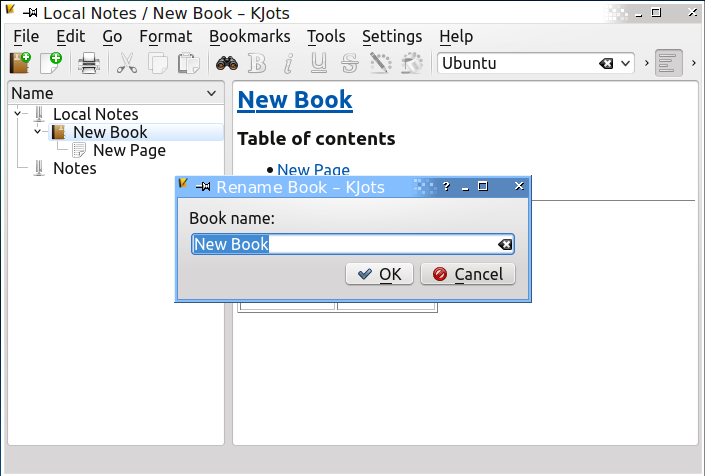The image size is (705, 476).
Task: Expand hidden toolbar items right of font box
Action: tap(647, 63)
